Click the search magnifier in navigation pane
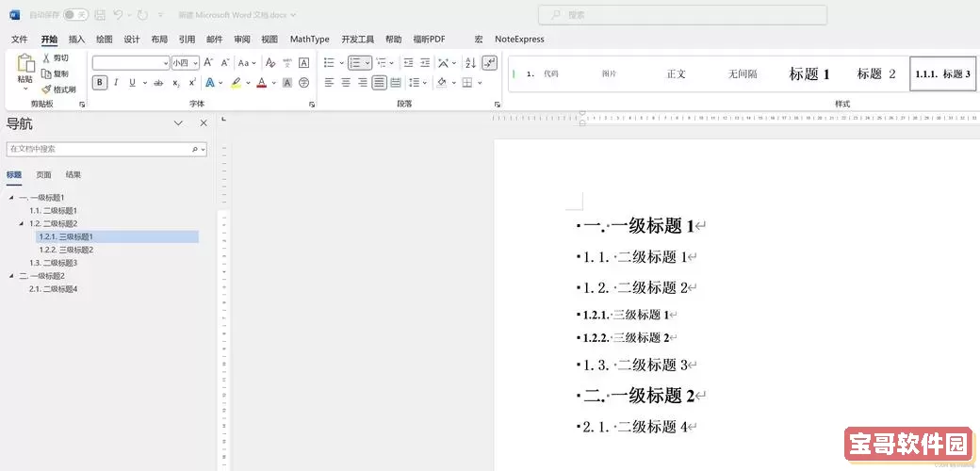This screenshot has width=980, height=471. (x=195, y=149)
